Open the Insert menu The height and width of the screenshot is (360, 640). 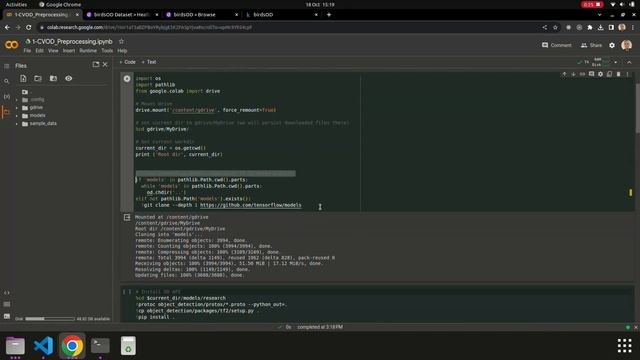point(69,51)
